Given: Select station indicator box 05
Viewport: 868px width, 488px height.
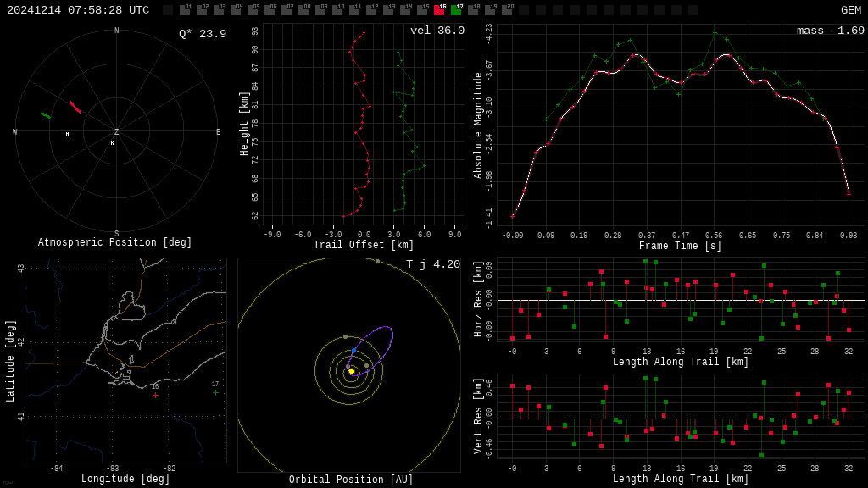Looking at the screenshot, I should (x=253, y=9).
